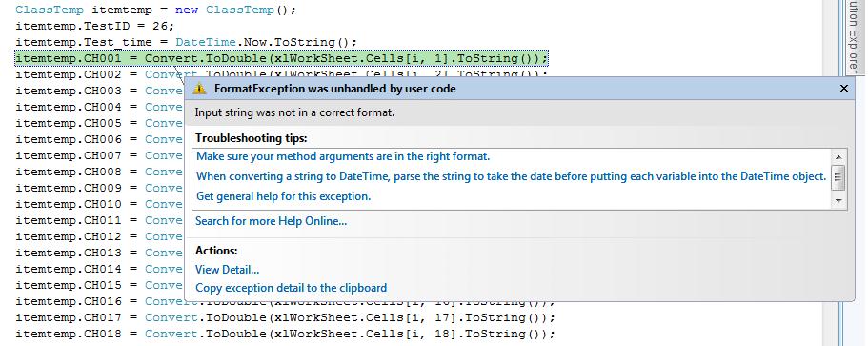The image size is (868, 346).
Task: Click itemtemp.CH003 in the code
Action: [x=68, y=91]
